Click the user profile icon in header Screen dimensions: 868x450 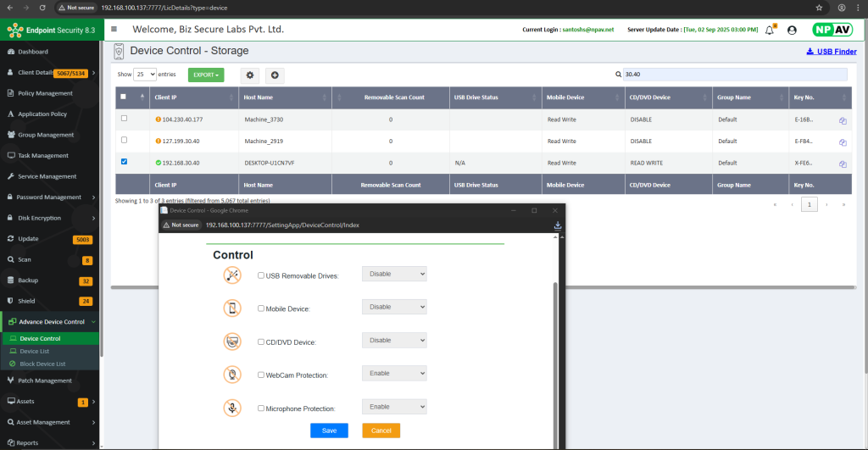click(792, 30)
